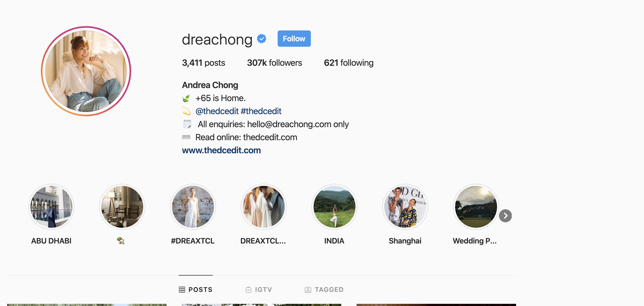Follow the dreachong account
The image size is (644, 306).
pyautogui.click(x=294, y=39)
